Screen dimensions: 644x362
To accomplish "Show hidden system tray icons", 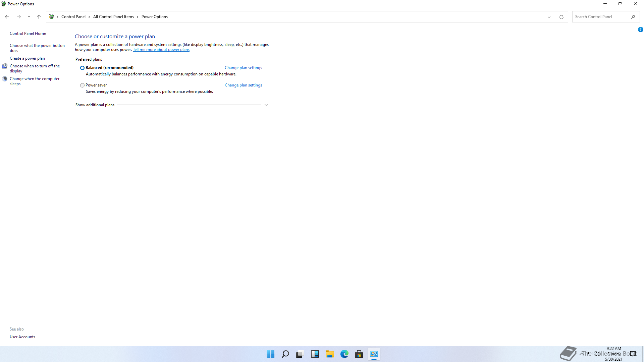I will [x=581, y=354].
